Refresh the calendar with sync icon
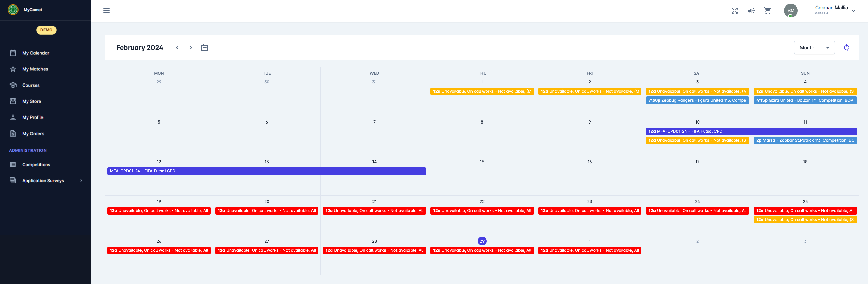The image size is (868, 284). [847, 48]
